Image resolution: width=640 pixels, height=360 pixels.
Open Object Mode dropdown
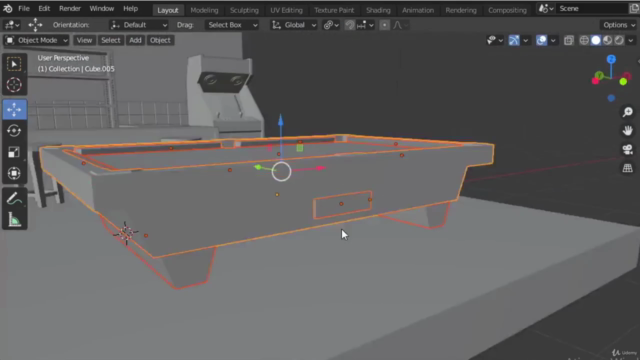tap(36, 40)
